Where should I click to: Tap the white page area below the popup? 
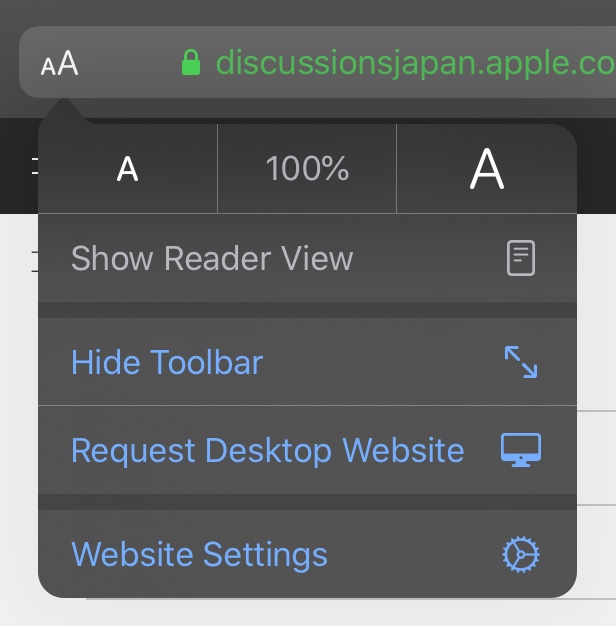tap(300, 612)
